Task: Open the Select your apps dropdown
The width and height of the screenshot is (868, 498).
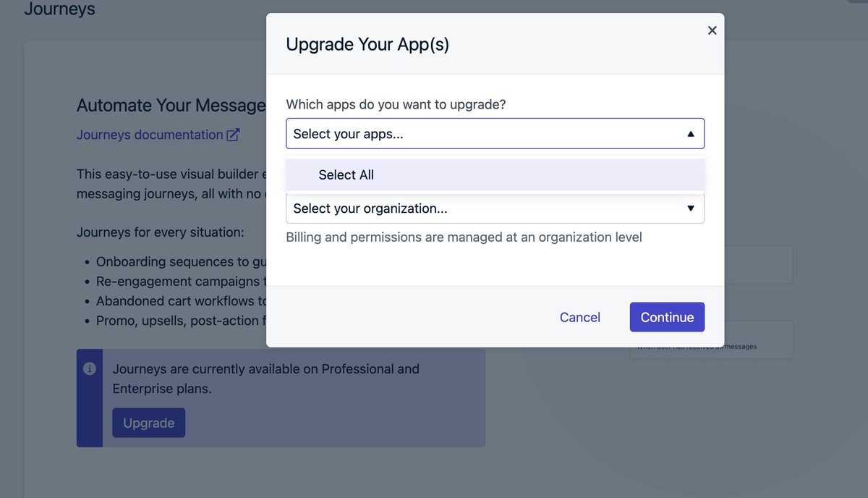Action: click(495, 134)
